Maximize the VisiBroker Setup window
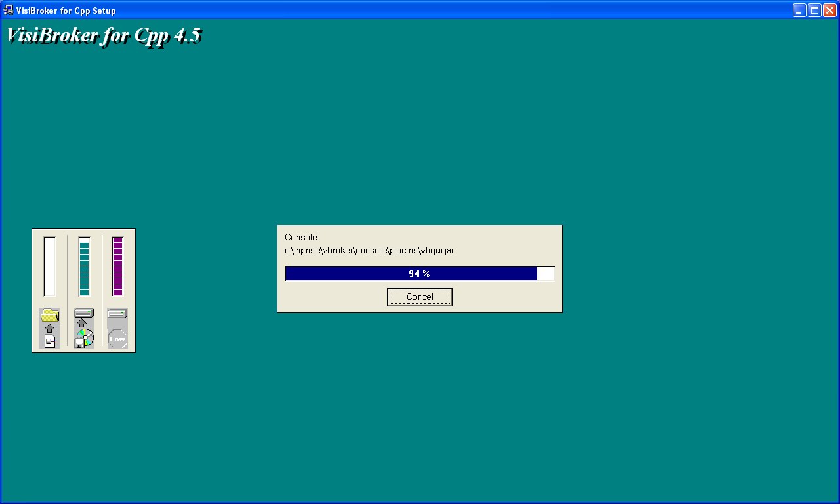 (814, 10)
